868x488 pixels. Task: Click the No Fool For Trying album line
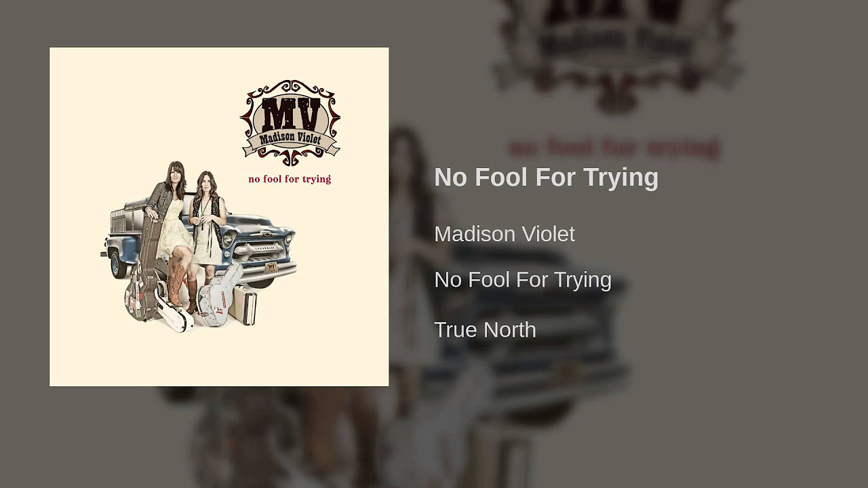point(523,279)
